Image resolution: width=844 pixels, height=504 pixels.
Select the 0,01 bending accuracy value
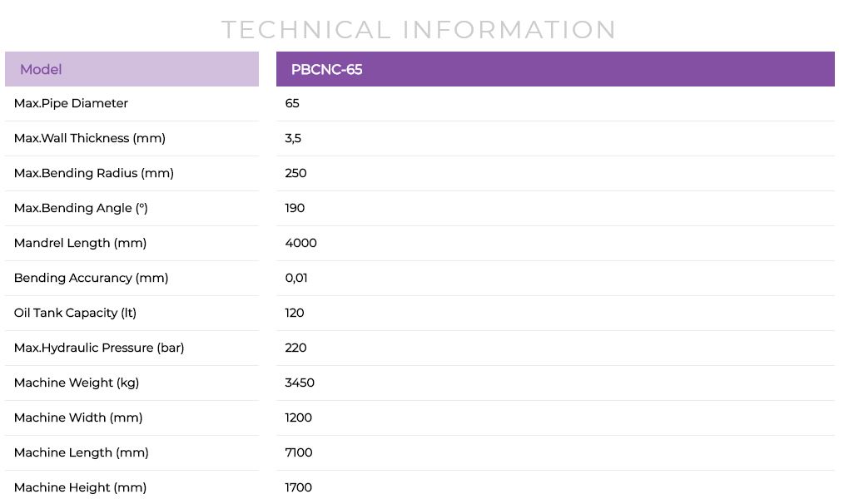point(296,278)
